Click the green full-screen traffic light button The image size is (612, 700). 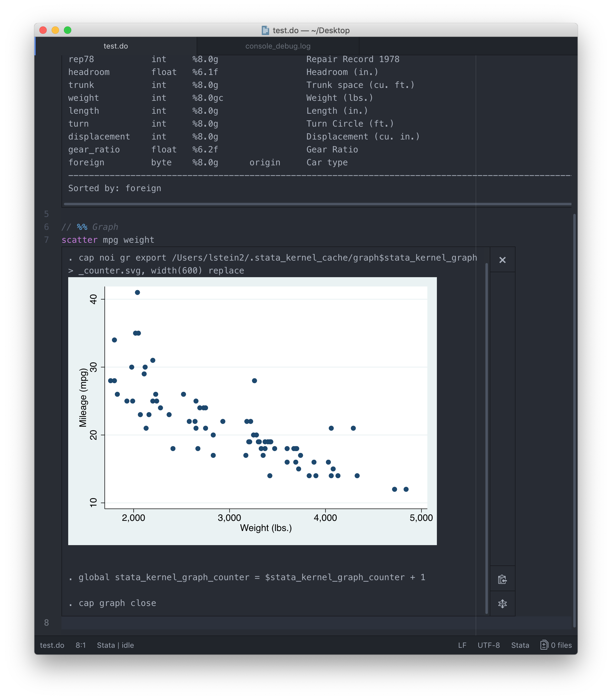click(67, 30)
